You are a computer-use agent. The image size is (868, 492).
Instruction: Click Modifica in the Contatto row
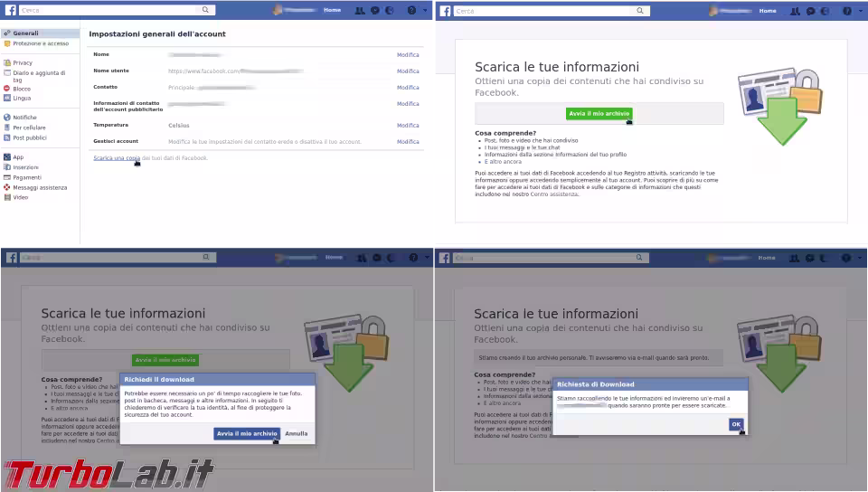pos(408,88)
